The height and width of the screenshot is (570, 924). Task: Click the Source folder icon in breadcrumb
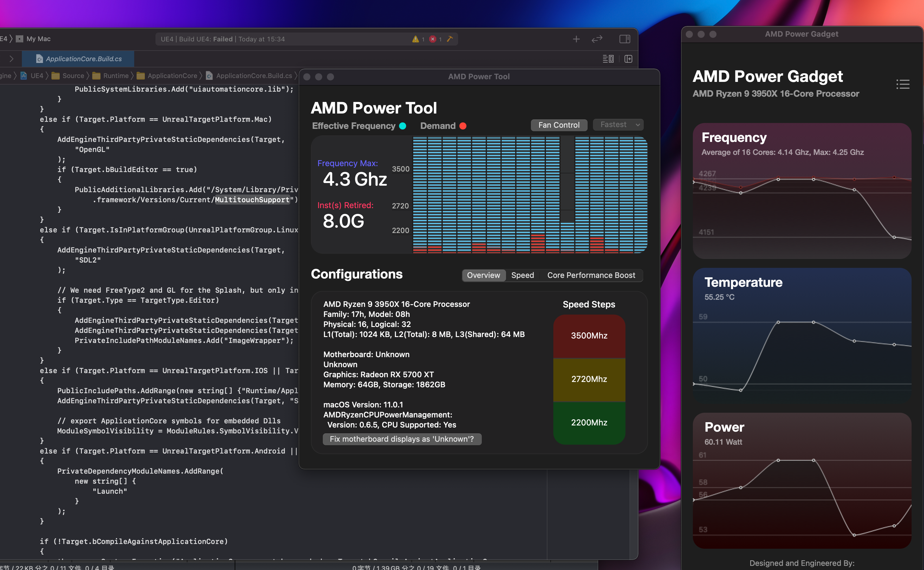point(55,76)
